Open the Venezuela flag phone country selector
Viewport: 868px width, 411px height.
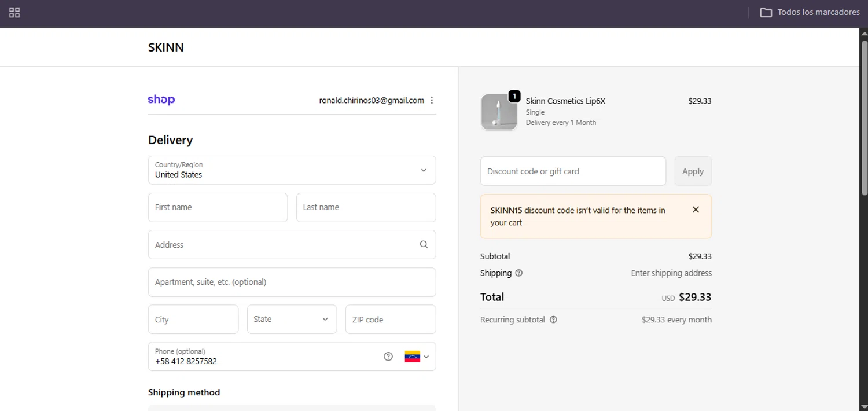(417, 357)
